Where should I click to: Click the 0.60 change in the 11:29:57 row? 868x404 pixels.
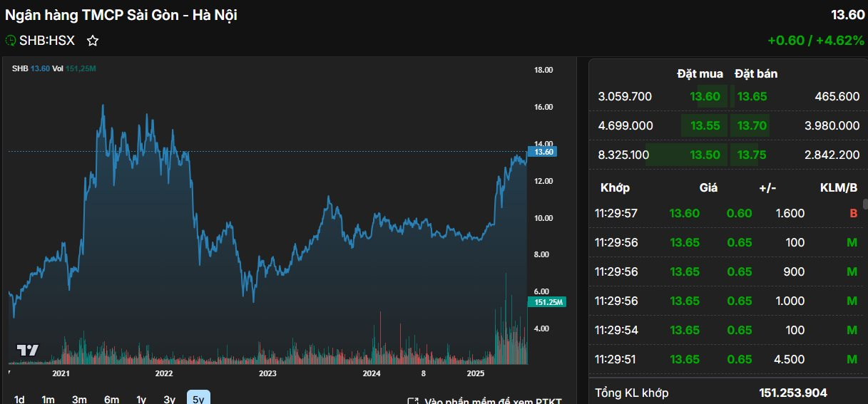coord(740,213)
